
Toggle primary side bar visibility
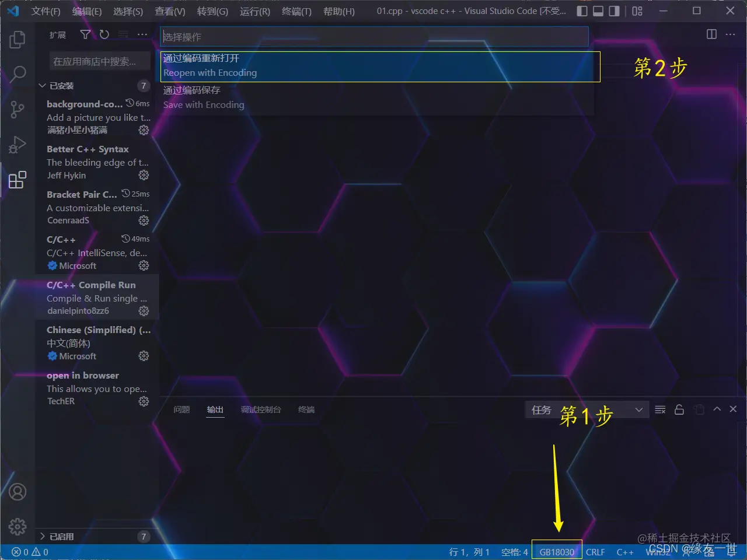click(582, 11)
